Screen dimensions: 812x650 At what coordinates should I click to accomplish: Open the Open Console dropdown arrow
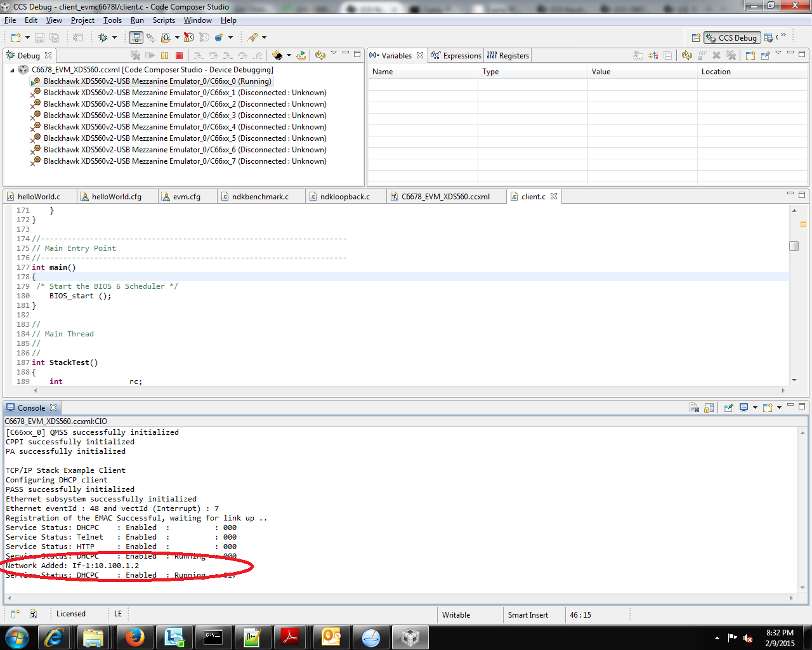779,408
